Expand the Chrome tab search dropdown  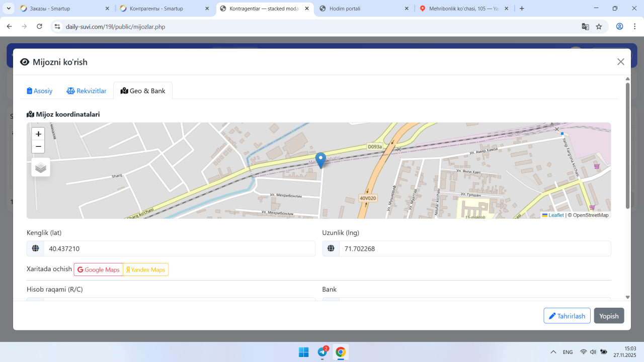(9, 9)
